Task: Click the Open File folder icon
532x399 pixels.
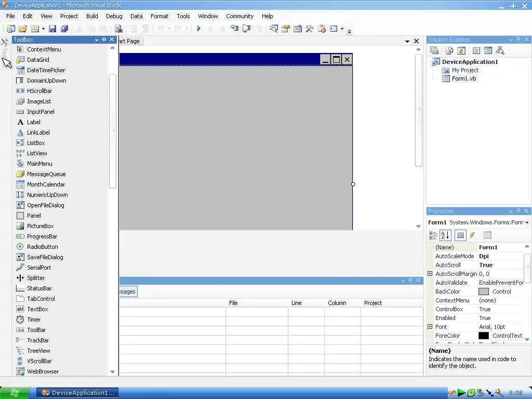Action: (23, 29)
